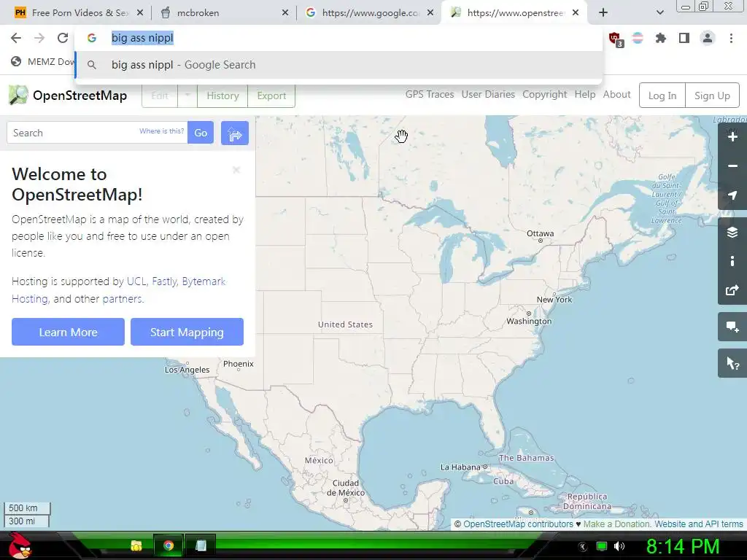Open the map key info panel

pos(732,261)
